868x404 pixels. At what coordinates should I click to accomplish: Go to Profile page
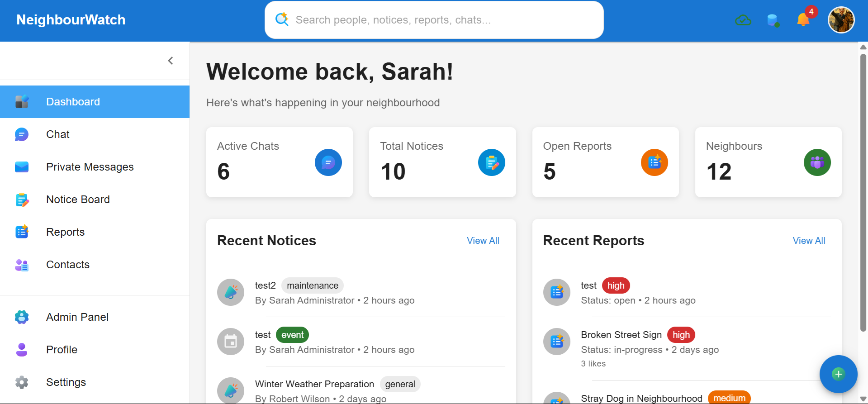(95, 350)
